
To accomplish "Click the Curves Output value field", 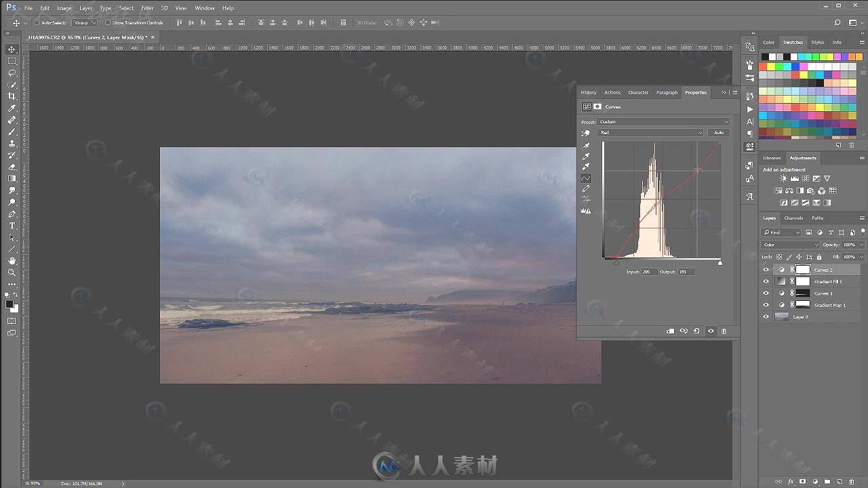I will pyautogui.click(x=685, y=272).
